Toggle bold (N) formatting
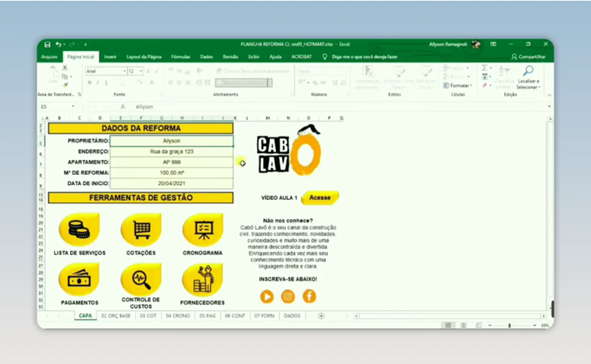591x364 pixels. point(89,82)
